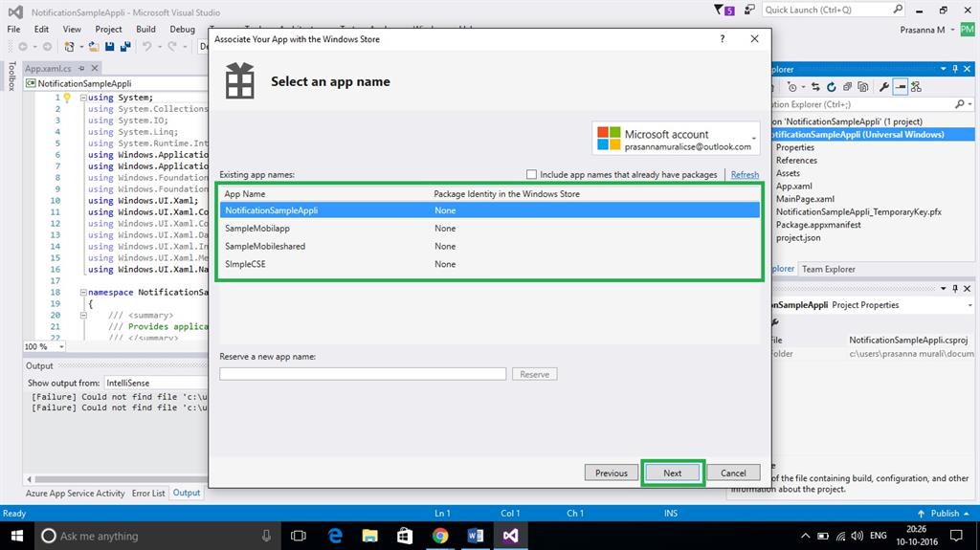
Task: Pin the App.xaml.cs tab
Action: [81, 68]
